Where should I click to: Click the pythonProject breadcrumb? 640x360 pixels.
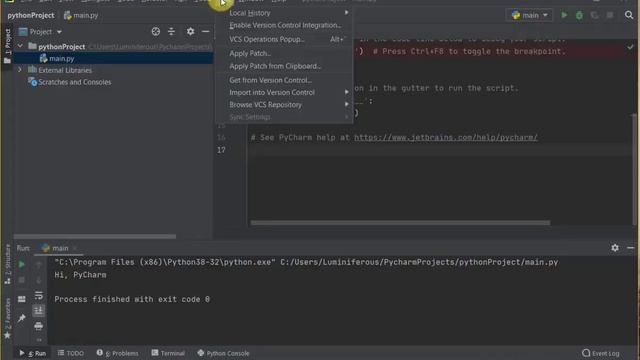click(31, 16)
